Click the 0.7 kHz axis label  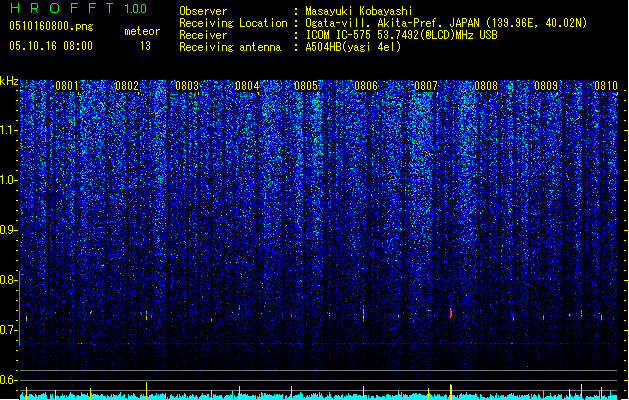(9, 330)
